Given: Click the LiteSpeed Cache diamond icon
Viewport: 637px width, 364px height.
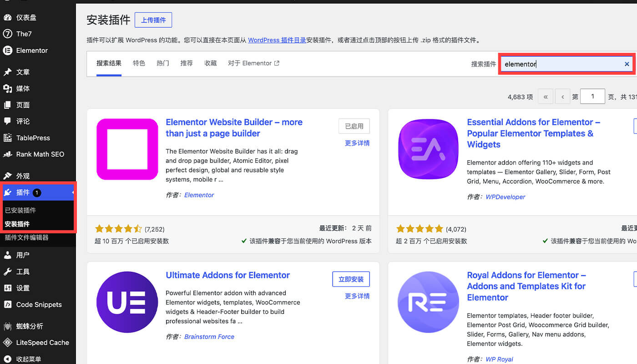Looking at the screenshot, I should pyautogui.click(x=7, y=343).
